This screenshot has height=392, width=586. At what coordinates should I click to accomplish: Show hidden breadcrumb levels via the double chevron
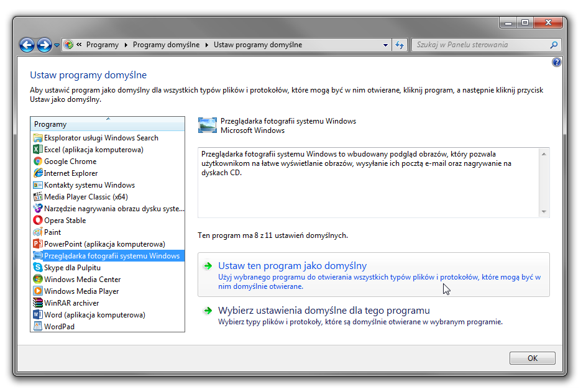[79, 45]
